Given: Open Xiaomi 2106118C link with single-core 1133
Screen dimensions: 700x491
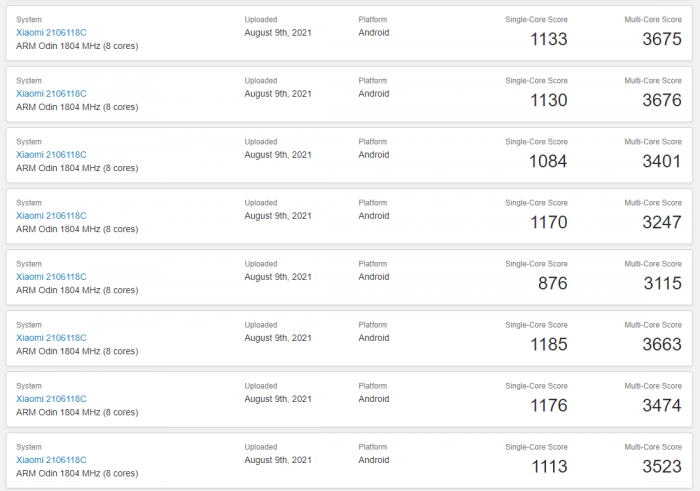Looking at the screenshot, I should (x=51, y=33).
